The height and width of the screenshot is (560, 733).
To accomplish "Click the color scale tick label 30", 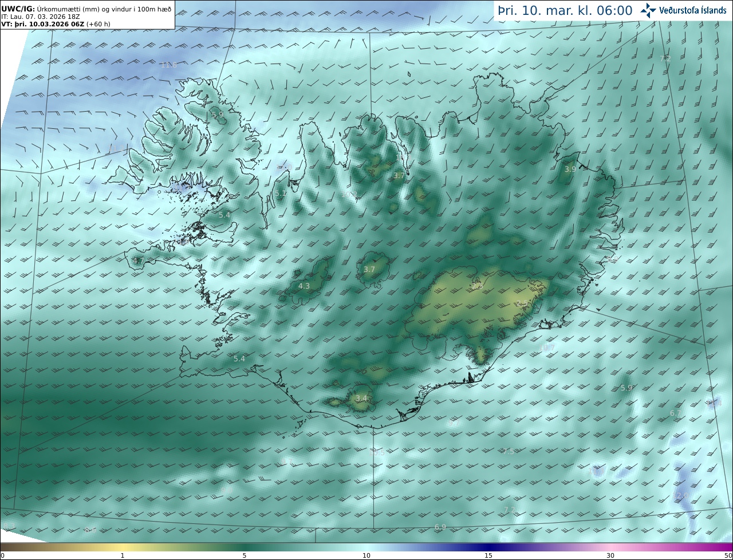I will point(610,555).
